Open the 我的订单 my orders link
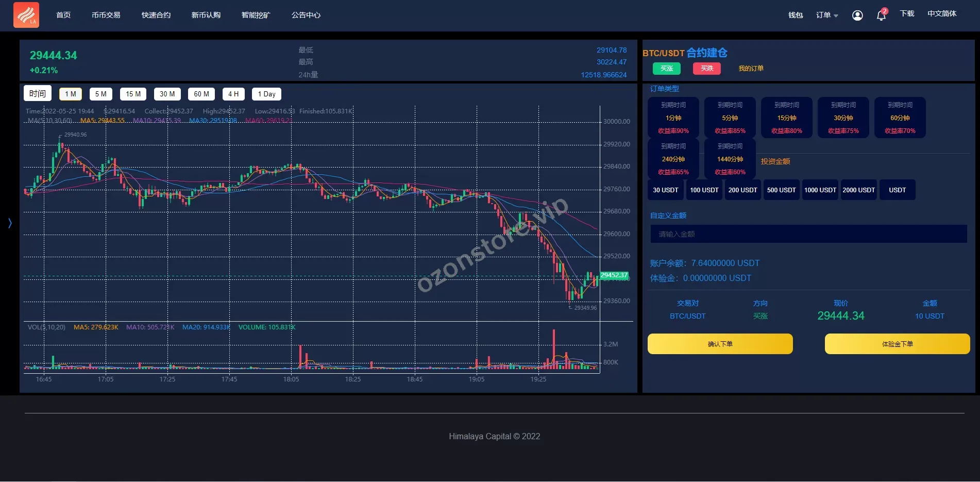Viewport: 980px width, 482px height. pyautogui.click(x=751, y=69)
